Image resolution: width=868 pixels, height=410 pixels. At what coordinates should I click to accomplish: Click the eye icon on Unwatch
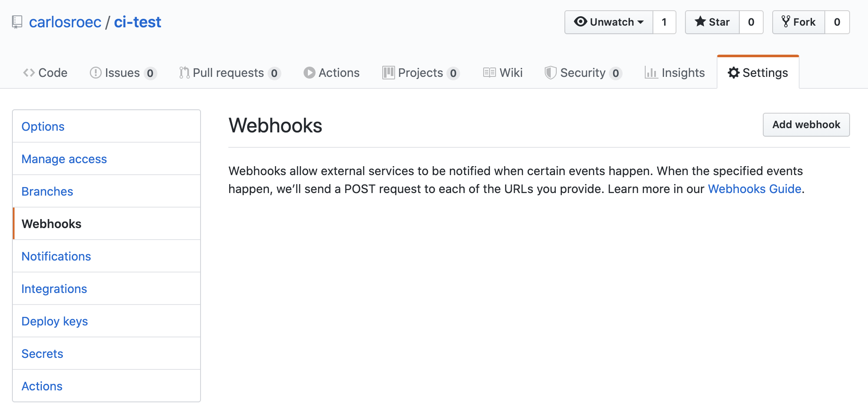tap(580, 22)
